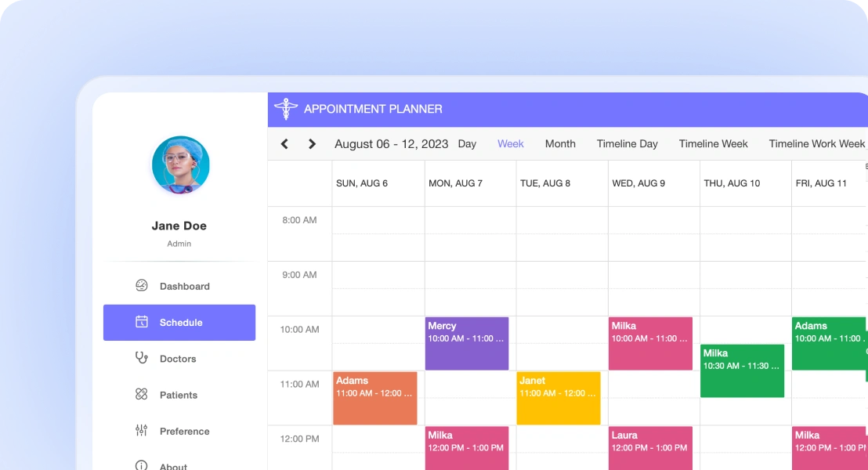868x470 pixels.
Task: Navigate to previous week with left chevron
Action: 284,144
